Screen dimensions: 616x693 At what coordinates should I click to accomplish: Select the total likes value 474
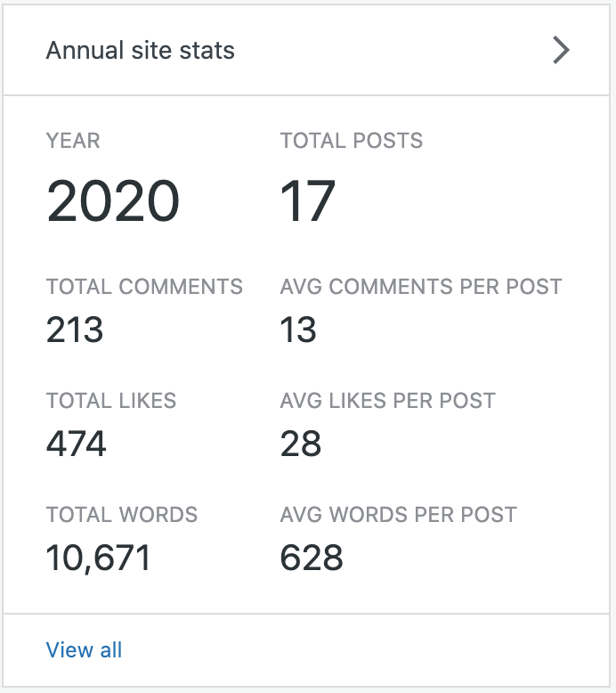pyautogui.click(x=77, y=444)
